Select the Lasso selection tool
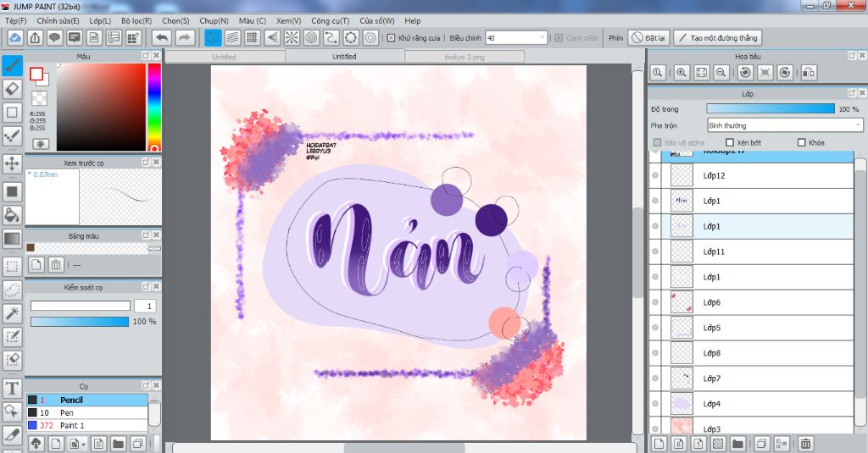The width and height of the screenshot is (868, 453). point(12,290)
